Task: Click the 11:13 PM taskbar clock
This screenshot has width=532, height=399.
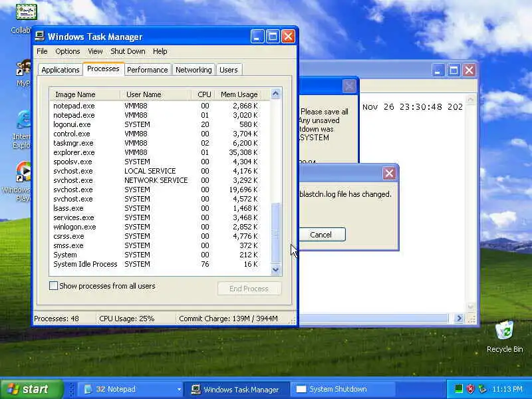Action: point(507,389)
